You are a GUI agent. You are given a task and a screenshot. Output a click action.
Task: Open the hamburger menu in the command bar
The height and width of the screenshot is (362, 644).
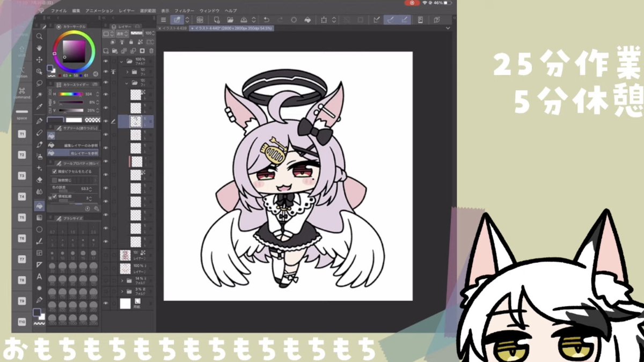(x=163, y=20)
